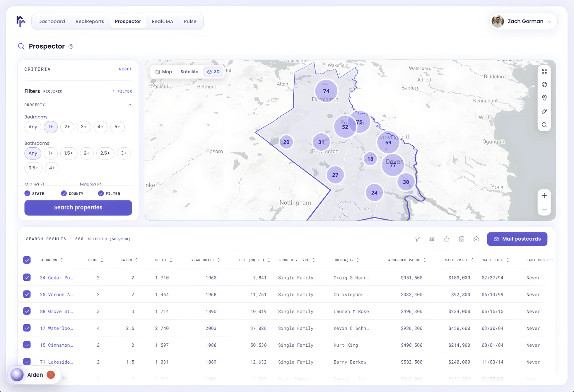Click the map search magnifier icon
This screenshot has width=574, height=392.
(x=544, y=125)
